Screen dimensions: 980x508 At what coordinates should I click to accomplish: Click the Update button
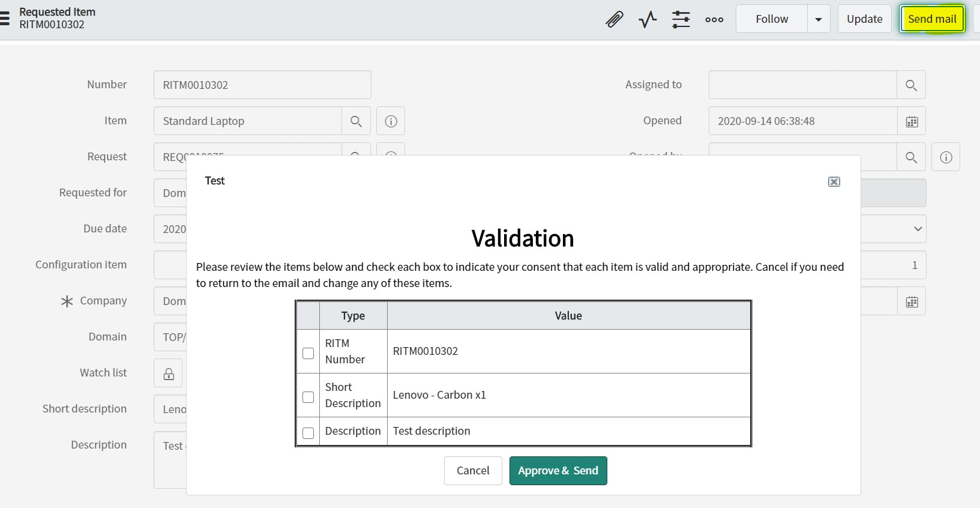864,19
